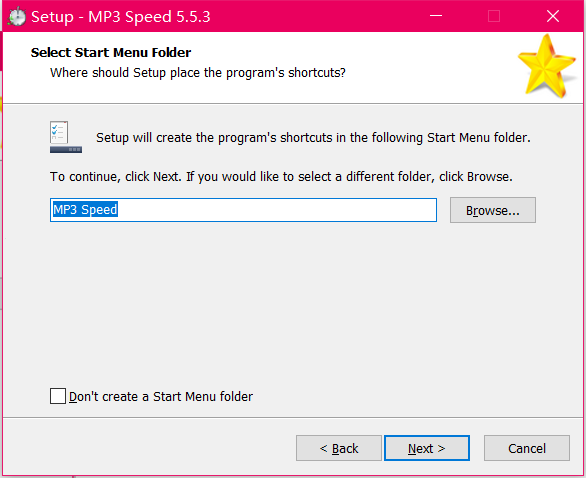Open the Browse folder dialog
This screenshot has height=478, width=586.
(x=493, y=210)
